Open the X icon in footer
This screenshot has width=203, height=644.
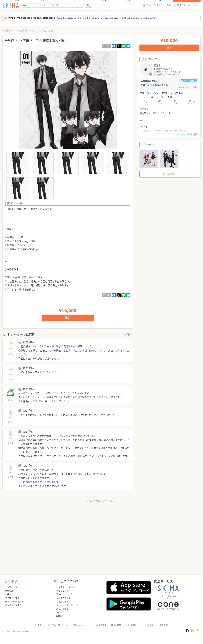198,631
